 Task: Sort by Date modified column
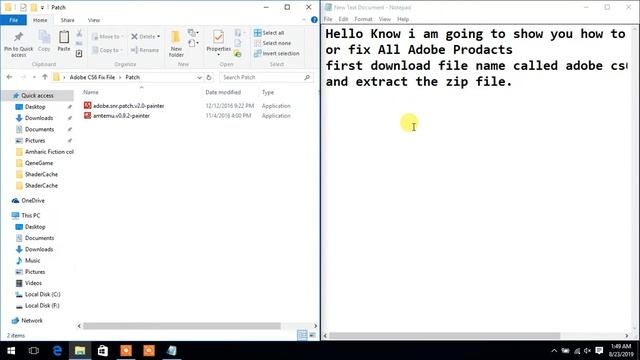pyautogui.click(x=223, y=92)
